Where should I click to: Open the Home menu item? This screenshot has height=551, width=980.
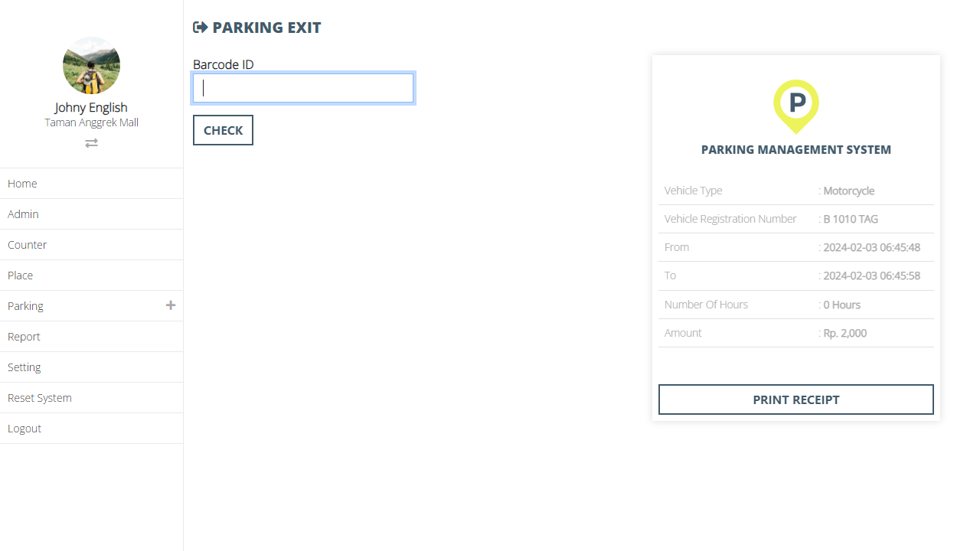coord(22,184)
